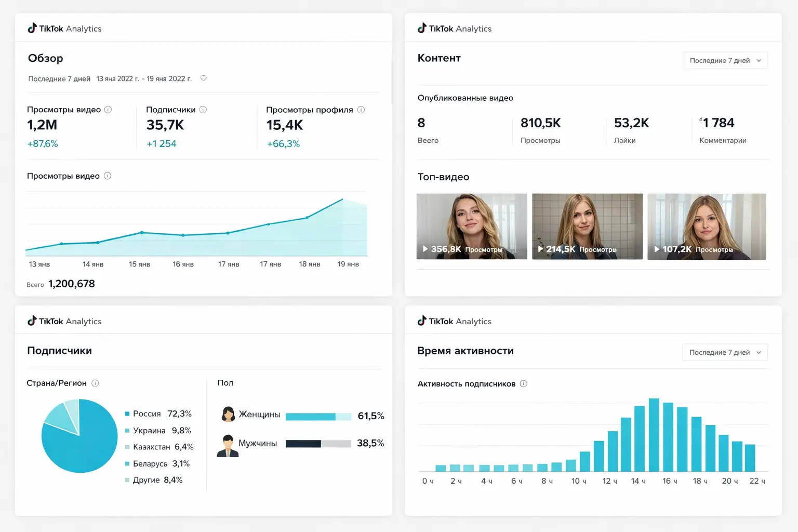Click the Россия legend color swatch

pos(127,414)
